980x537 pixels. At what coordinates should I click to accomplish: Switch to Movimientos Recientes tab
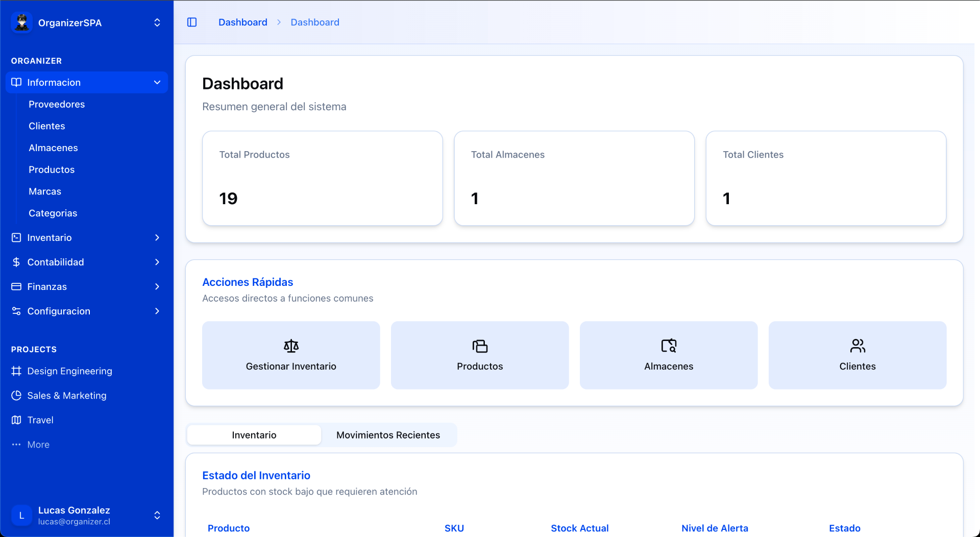[388, 435]
